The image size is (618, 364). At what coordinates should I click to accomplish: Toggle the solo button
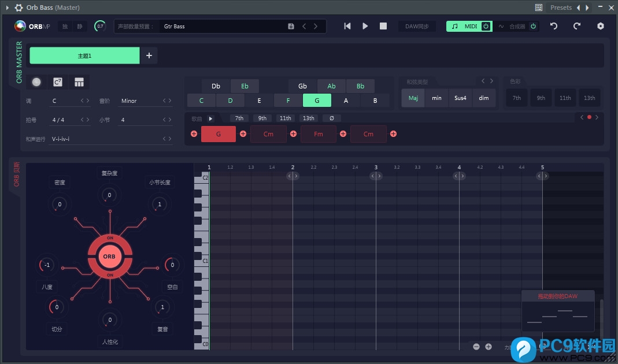point(65,27)
